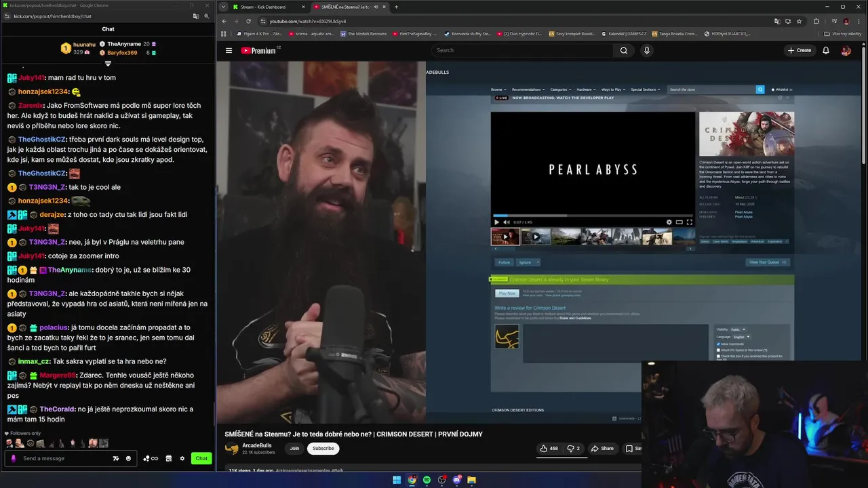Start voice search with microphone icon

[646, 50]
